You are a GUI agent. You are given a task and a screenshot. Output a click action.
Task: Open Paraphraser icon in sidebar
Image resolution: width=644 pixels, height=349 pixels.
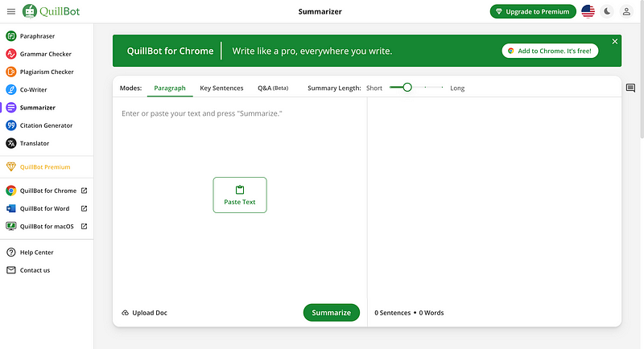click(x=11, y=36)
